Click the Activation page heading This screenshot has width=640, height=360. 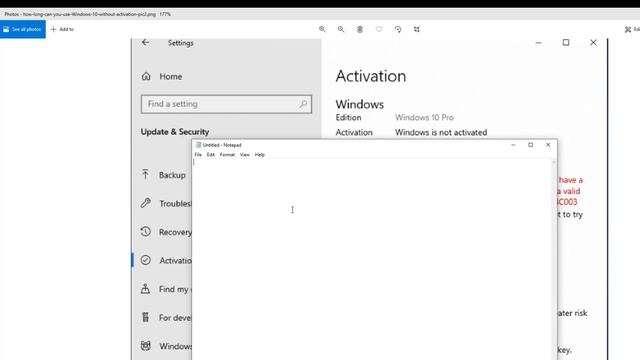point(371,76)
